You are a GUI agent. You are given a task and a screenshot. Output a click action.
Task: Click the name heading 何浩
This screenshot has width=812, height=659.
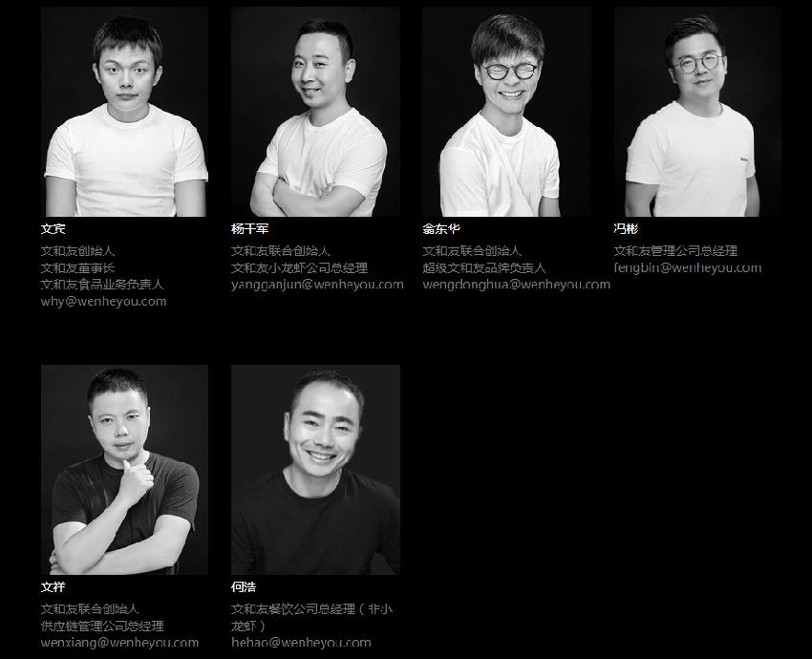point(244,587)
